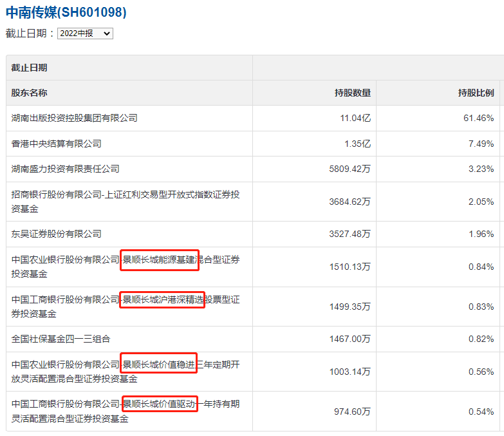
Task: Select shareholder 香港中央结算有限公司
Action: click(56, 144)
